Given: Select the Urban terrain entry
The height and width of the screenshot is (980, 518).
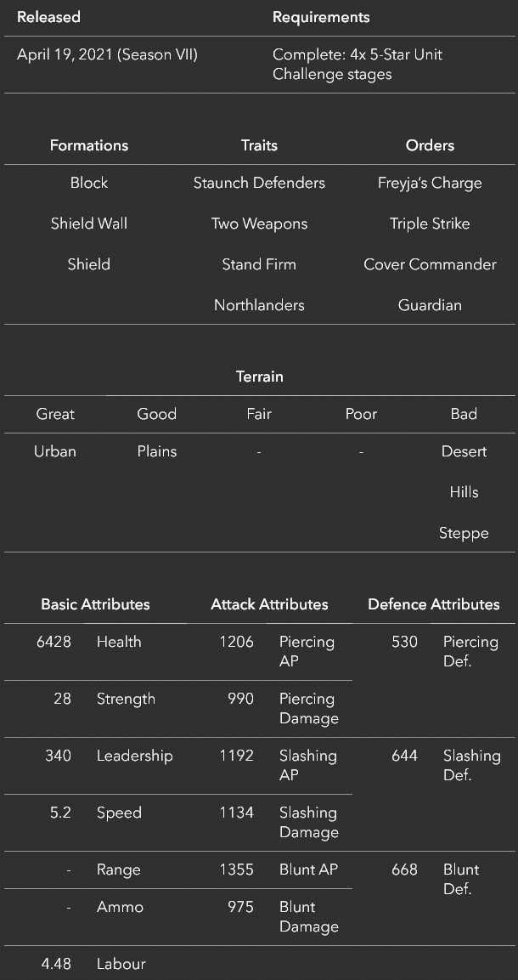Looking at the screenshot, I should (55, 451).
